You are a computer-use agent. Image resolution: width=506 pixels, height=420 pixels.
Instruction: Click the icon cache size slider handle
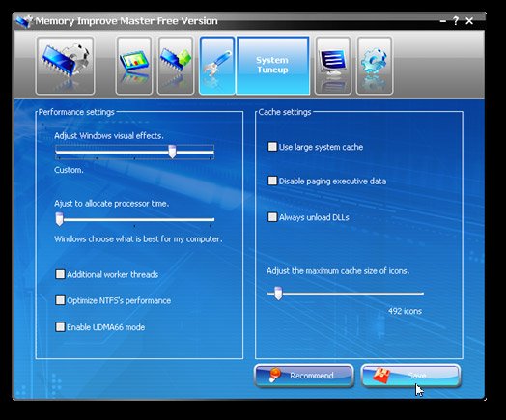(x=278, y=294)
